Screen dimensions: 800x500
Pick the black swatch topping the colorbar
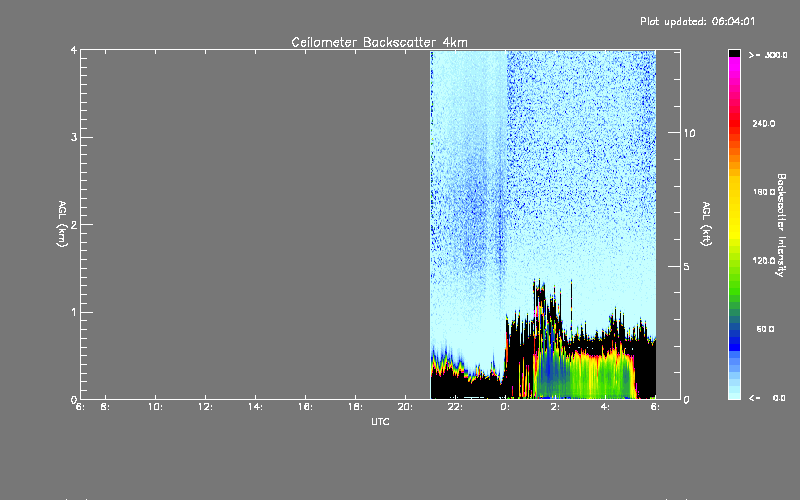click(x=734, y=53)
